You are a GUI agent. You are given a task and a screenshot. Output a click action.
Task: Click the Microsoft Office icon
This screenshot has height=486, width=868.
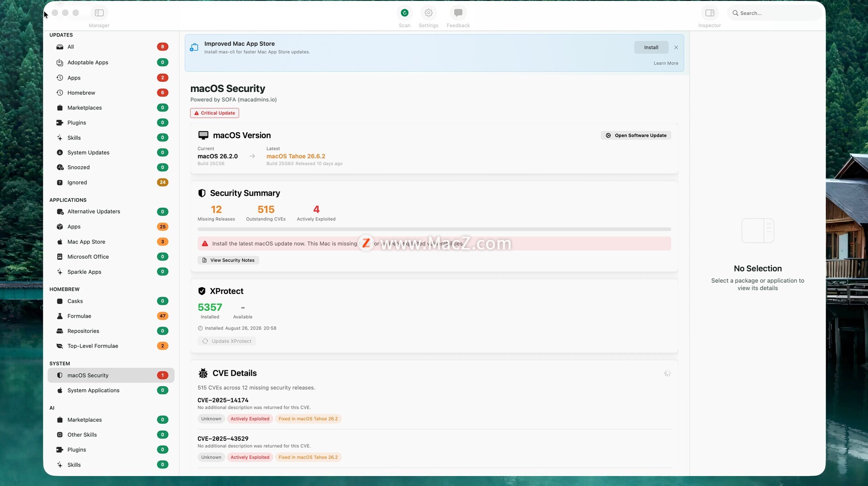point(60,257)
